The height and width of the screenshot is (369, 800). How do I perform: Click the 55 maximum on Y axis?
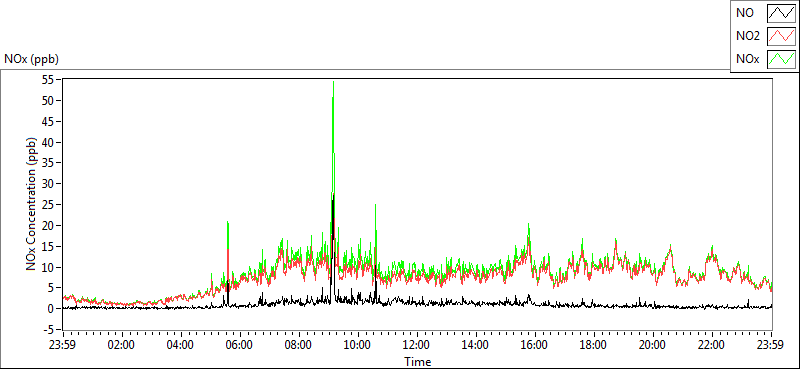(48, 80)
